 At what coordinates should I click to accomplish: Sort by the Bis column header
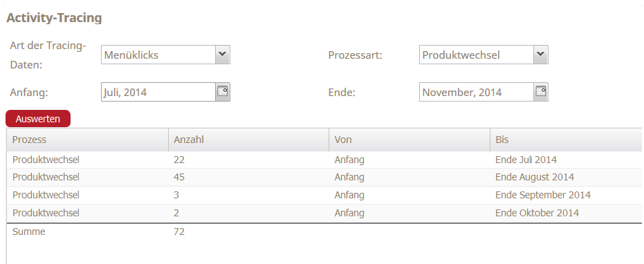coord(567,140)
